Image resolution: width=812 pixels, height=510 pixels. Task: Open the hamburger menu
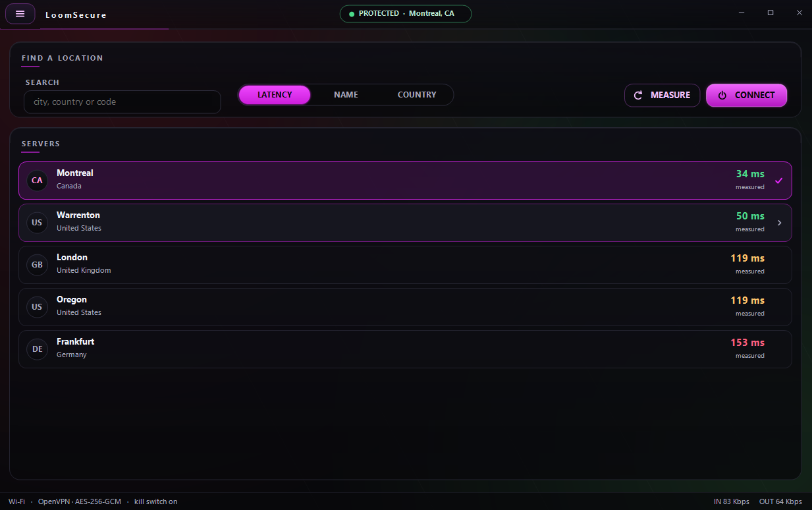point(20,14)
